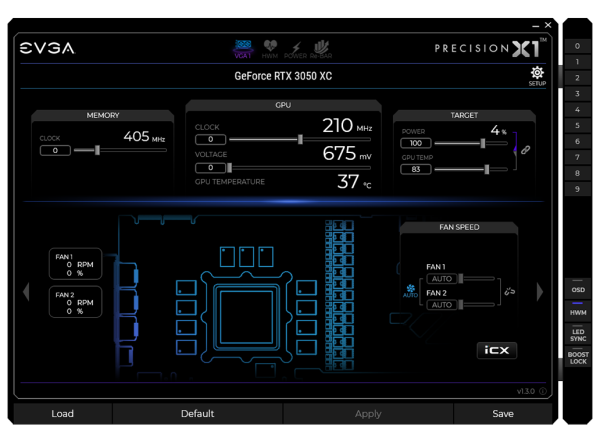Click the 37 °C temperature reading

pos(354,181)
